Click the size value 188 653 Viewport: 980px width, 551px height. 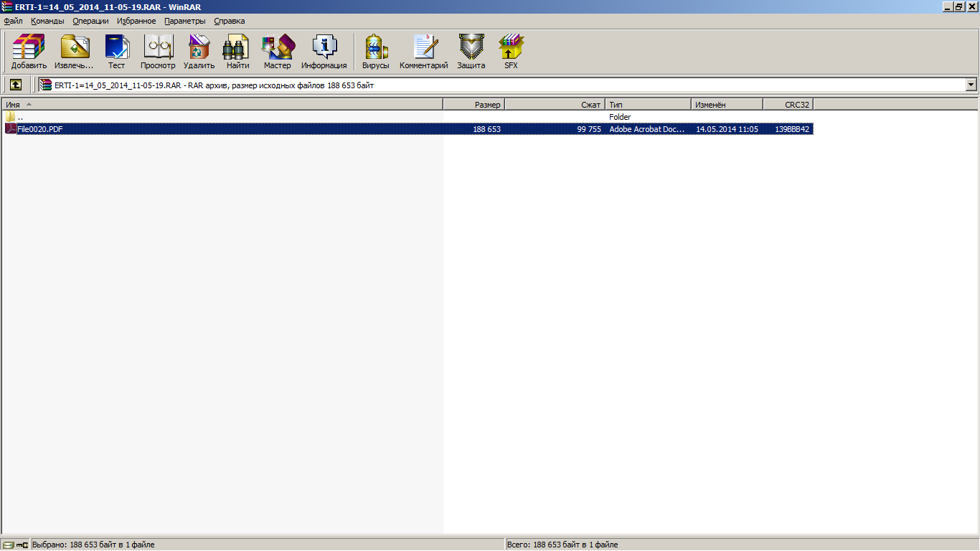point(487,129)
